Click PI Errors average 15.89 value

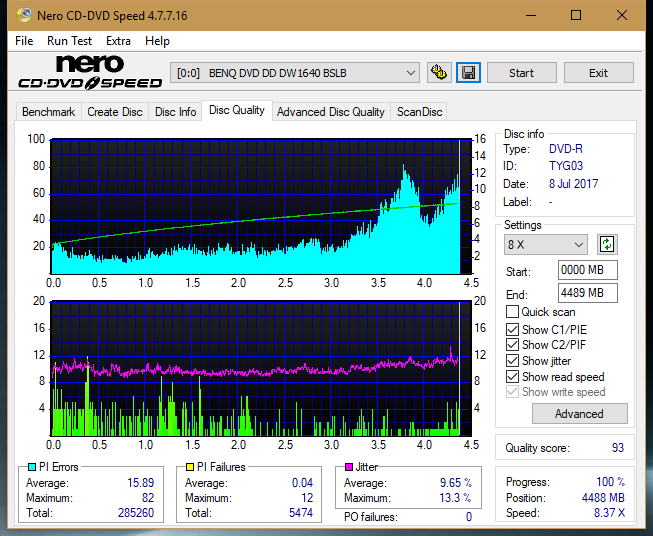pos(140,483)
